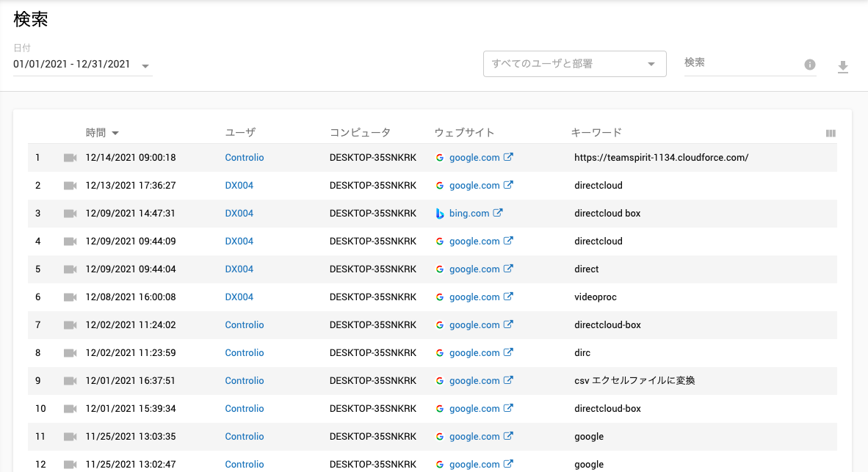Open external link icon in teamspirit keyword row
The height and width of the screenshot is (472, 868).
pyautogui.click(x=508, y=157)
